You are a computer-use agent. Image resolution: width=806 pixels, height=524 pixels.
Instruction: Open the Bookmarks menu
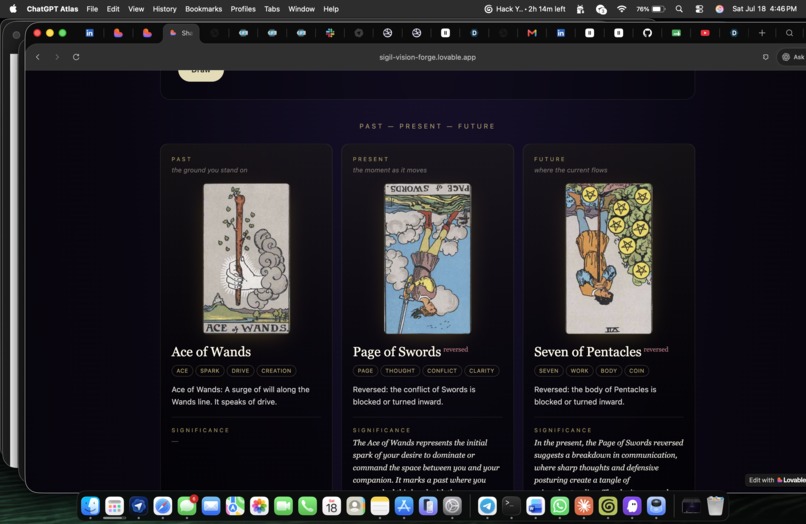click(204, 9)
